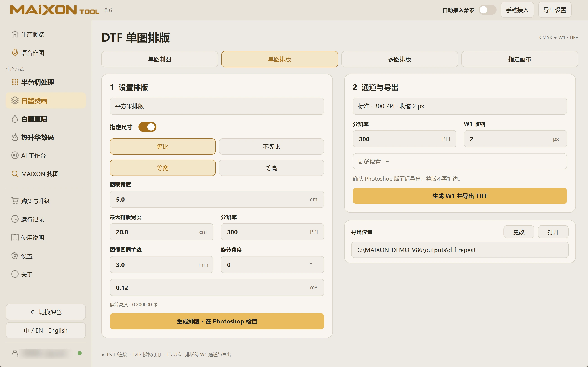Select the 半色调处理 dots icon

coord(15,82)
